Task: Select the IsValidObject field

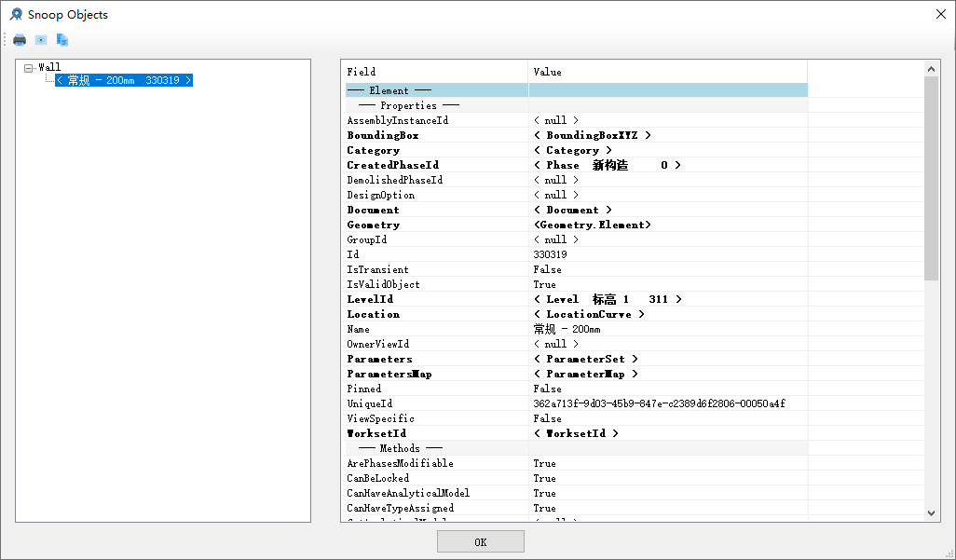Action: click(383, 284)
